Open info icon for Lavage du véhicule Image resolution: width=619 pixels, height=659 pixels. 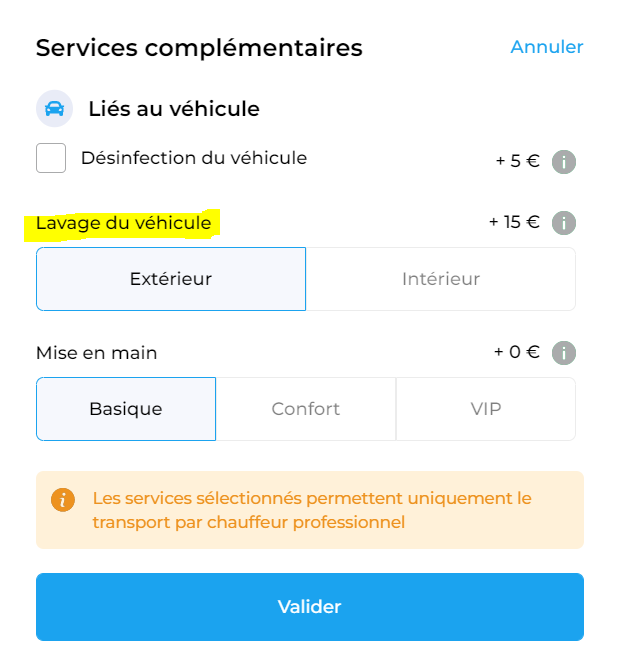tap(564, 223)
